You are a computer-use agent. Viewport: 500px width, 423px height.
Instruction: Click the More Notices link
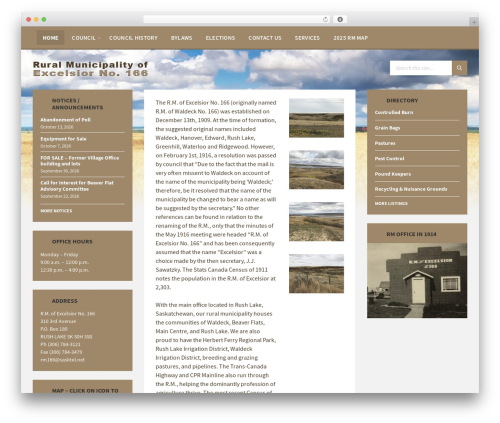coord(56,211)
